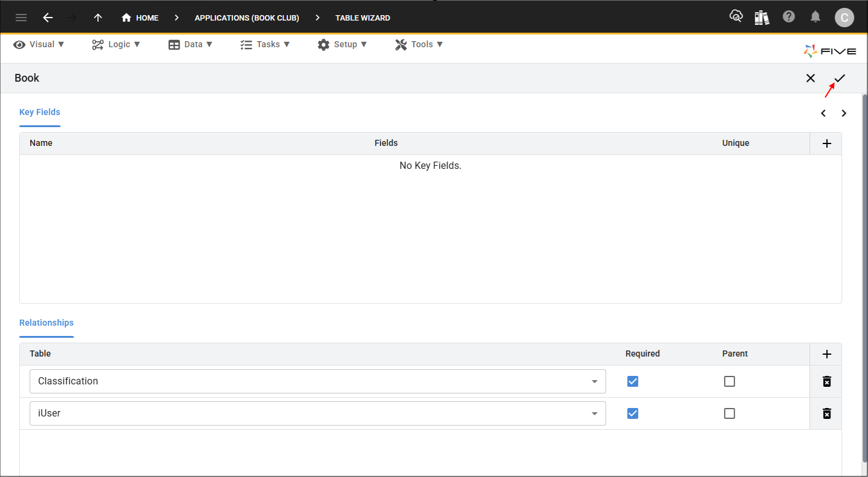Delete the iUser relationship
Image resolution: width=868 pixels, height=477 pixels.
[x=827, y=413]
